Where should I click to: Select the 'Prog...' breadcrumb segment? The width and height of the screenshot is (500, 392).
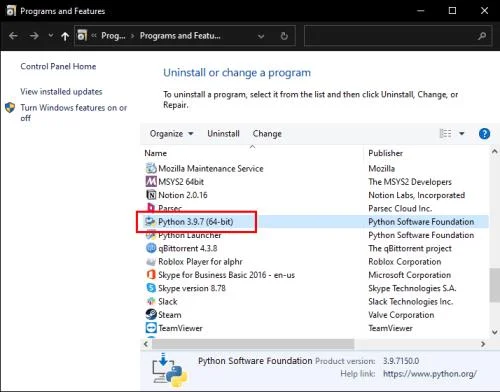(x=113, y=36)
